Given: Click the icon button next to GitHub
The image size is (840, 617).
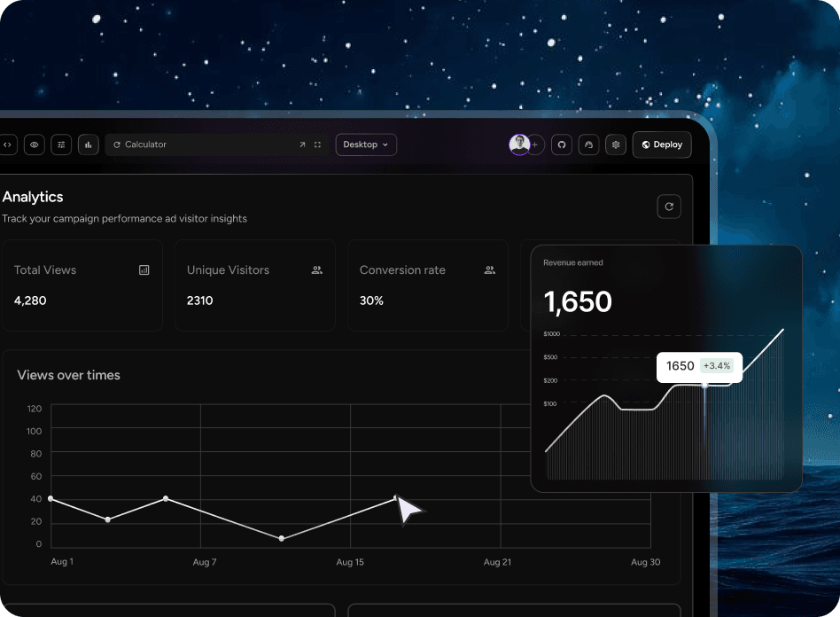Looking at the screenshot, I should (x=588, y=144).
